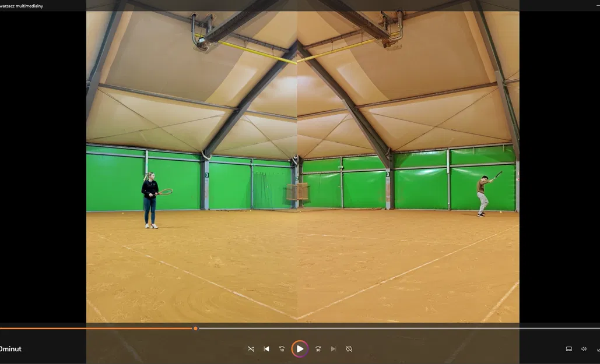Pause playback using the center button
This screenshot has height=364, width=600.
tap(300, 348)
